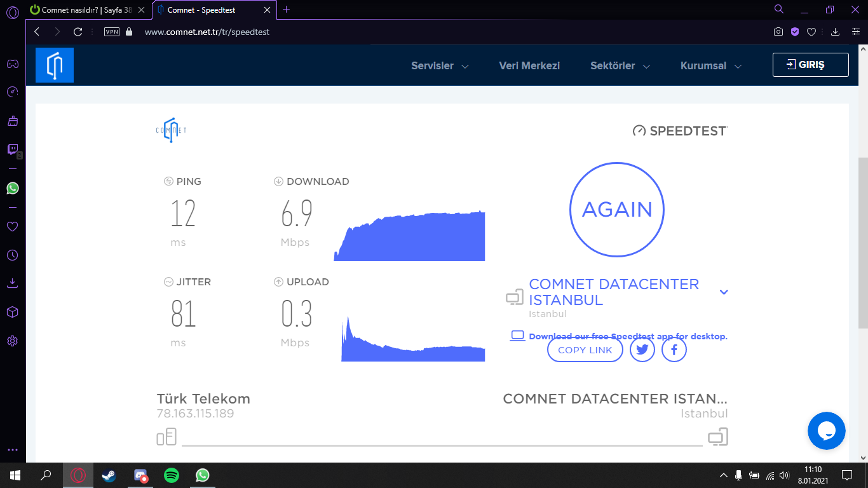Click COMNET DATACENTER ISTANBUL server name

click(614, 292)
